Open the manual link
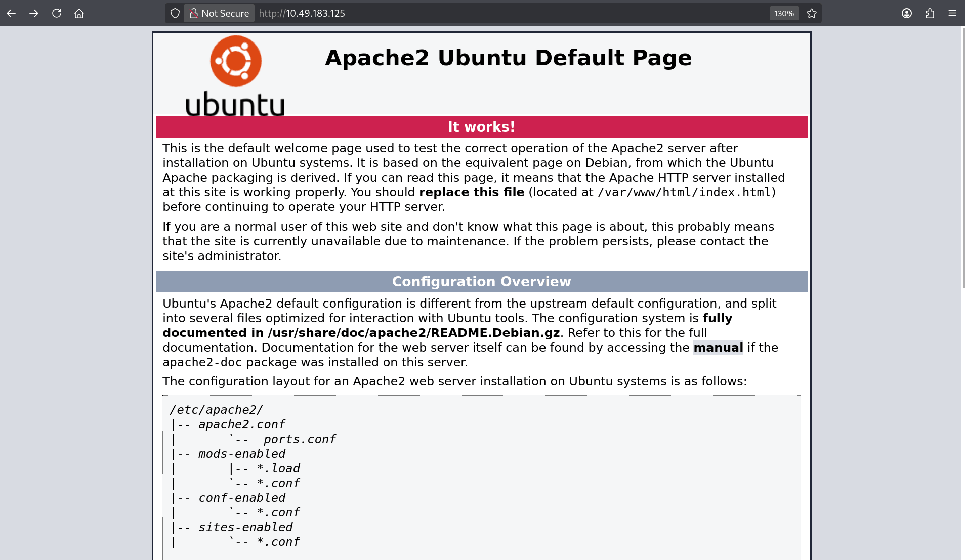The width and height of the screenshot is (965, 560). (x=718, y=348)
